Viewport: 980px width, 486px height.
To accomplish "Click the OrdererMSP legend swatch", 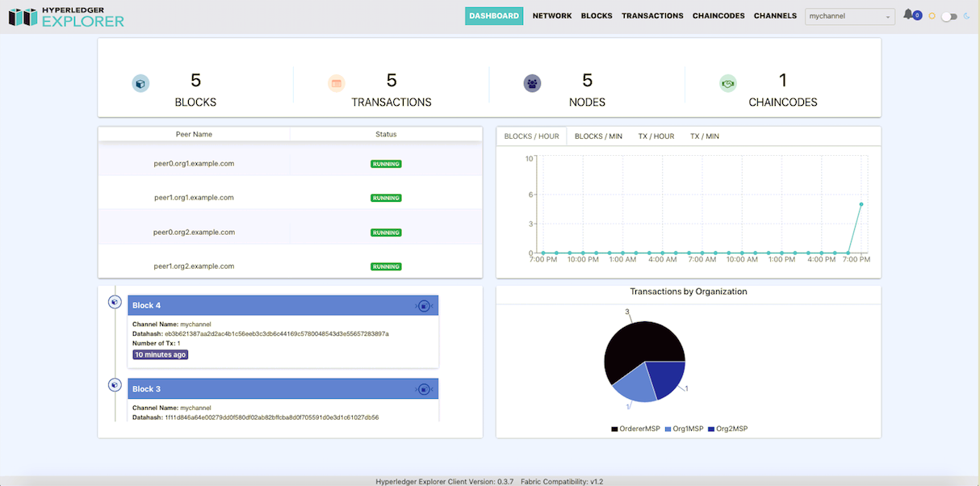I will tap(615, 429).
